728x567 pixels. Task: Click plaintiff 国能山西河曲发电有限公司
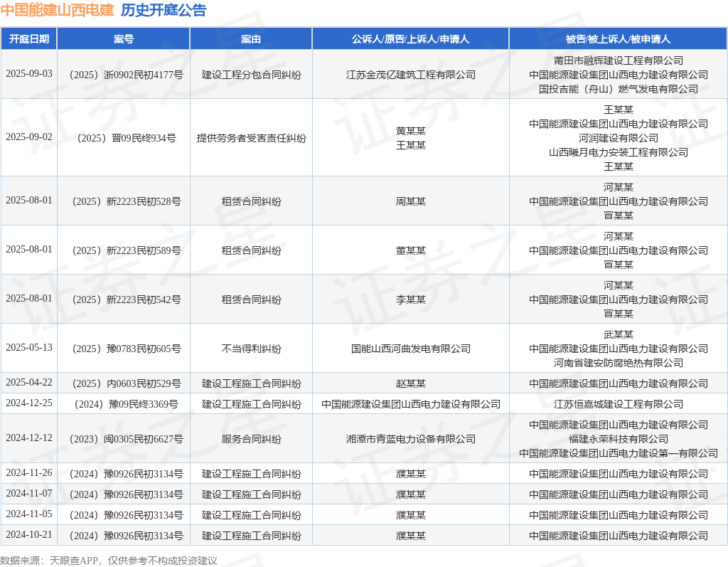tap(411, 349)
